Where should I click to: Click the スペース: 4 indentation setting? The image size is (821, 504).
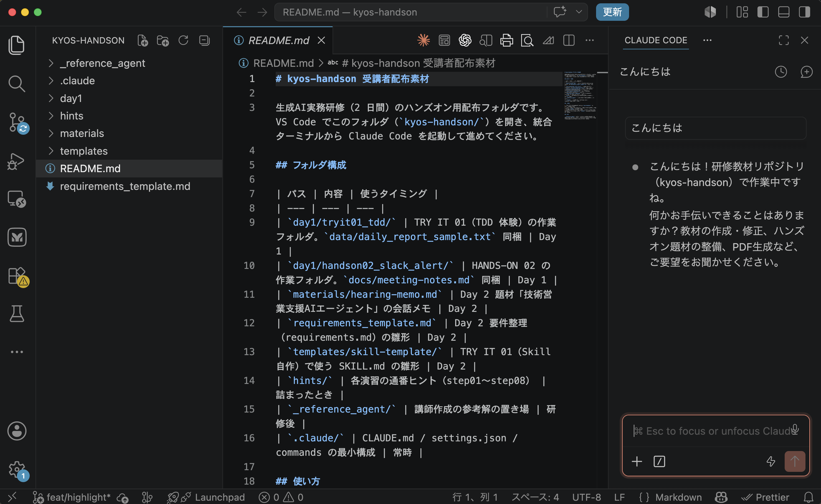point(535,497)
